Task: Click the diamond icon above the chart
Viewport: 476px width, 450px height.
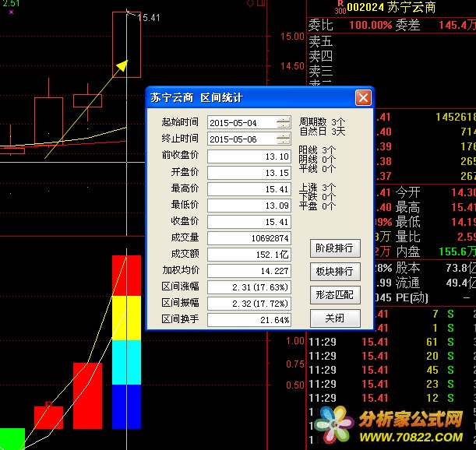Action: (250, 3)
